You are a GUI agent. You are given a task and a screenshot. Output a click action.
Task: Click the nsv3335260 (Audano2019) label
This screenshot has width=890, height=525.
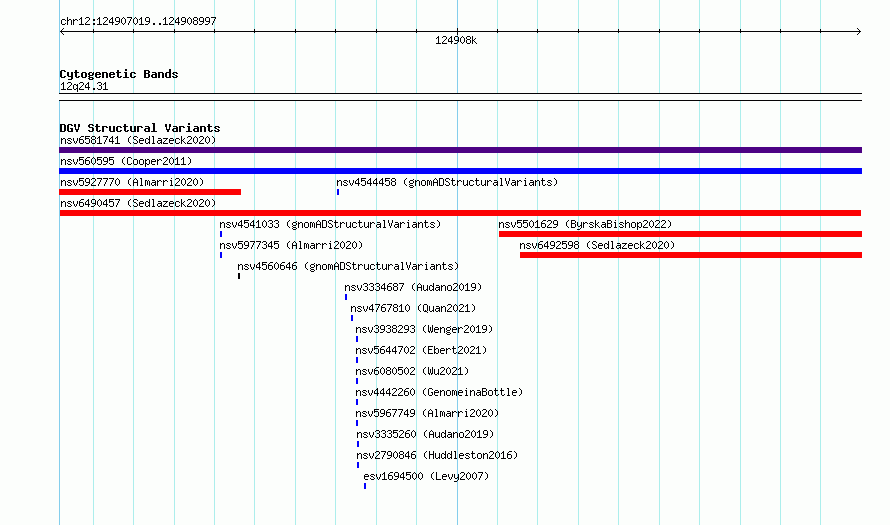click(x=425, y=434)
